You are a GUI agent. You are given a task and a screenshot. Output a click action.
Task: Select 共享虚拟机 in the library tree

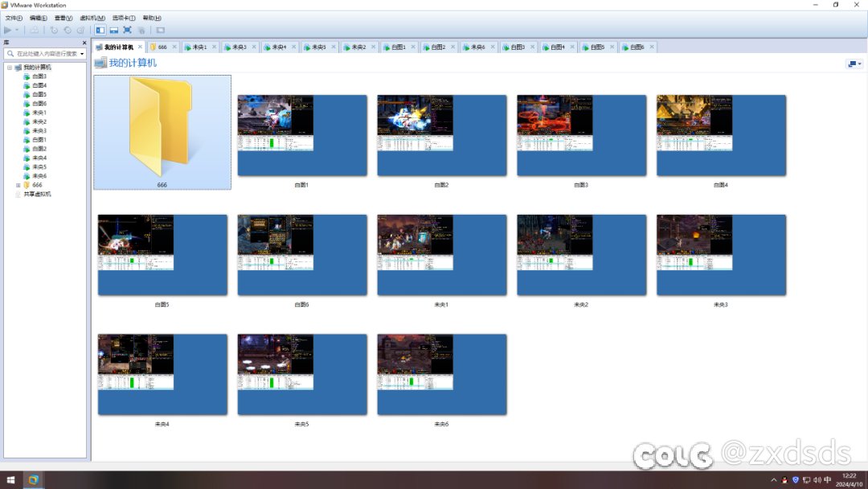[36, 195]
